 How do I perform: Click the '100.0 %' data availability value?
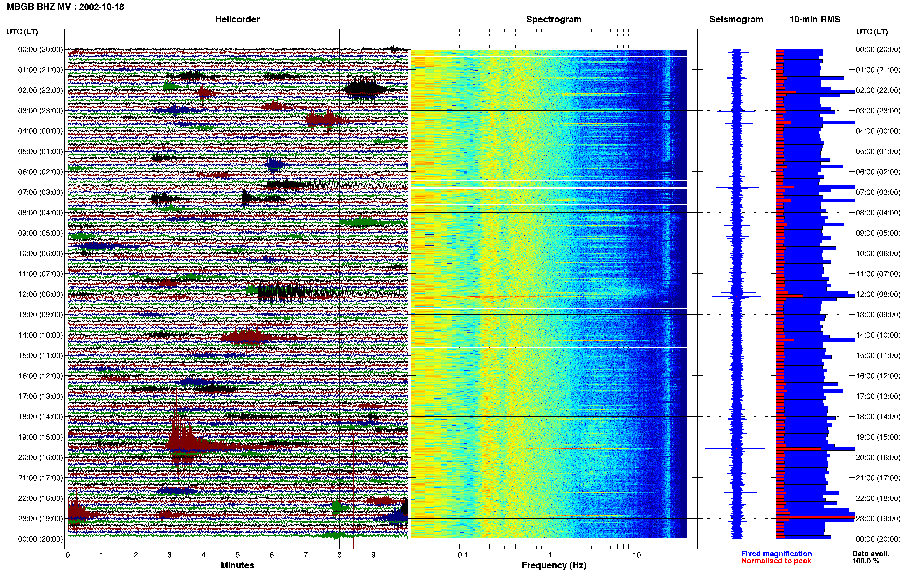click(x=865, y=561)
